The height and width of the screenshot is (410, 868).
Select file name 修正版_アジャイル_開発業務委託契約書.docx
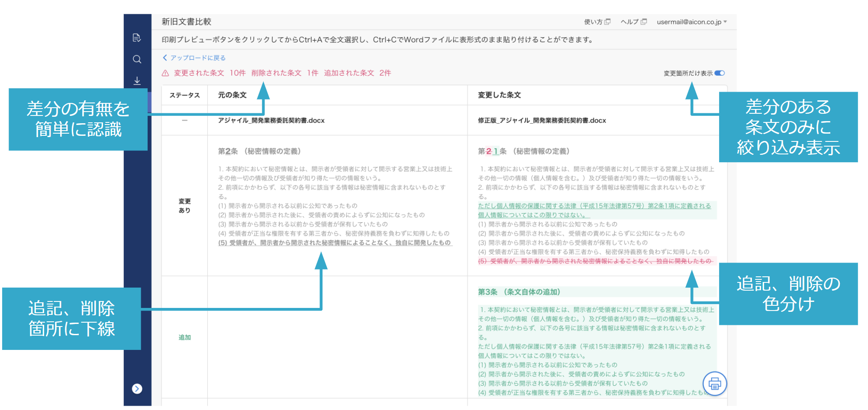pos(542,121)
